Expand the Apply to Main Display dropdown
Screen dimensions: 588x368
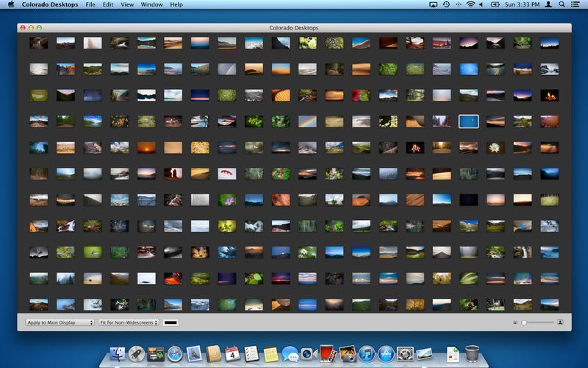pyautogui.click(x=60, y=322)
